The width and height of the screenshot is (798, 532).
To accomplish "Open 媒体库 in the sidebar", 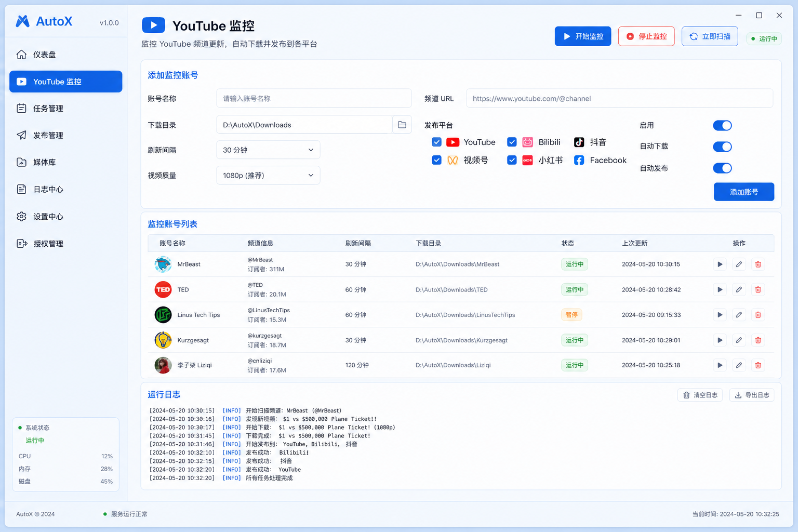I will 66,162.
